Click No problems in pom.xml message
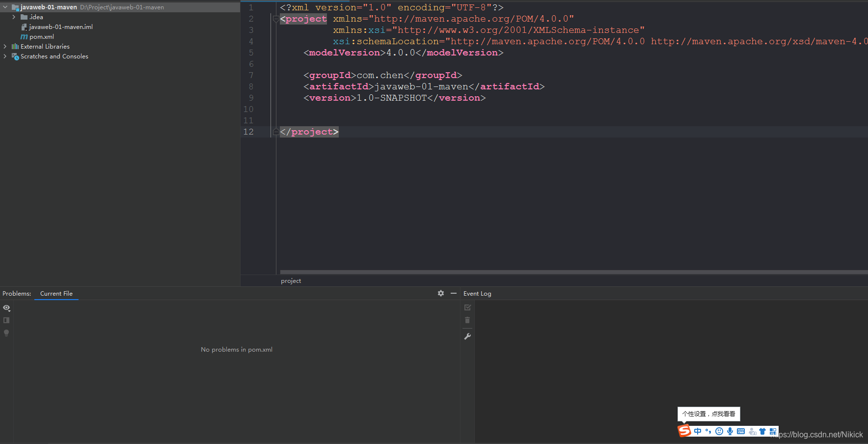 point(237,350)
